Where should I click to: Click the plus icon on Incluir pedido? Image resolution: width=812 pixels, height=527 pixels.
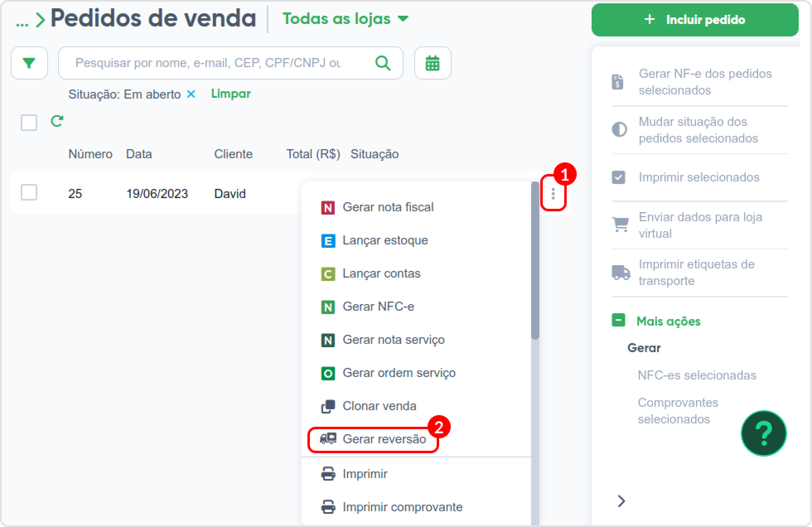point(650,19)
